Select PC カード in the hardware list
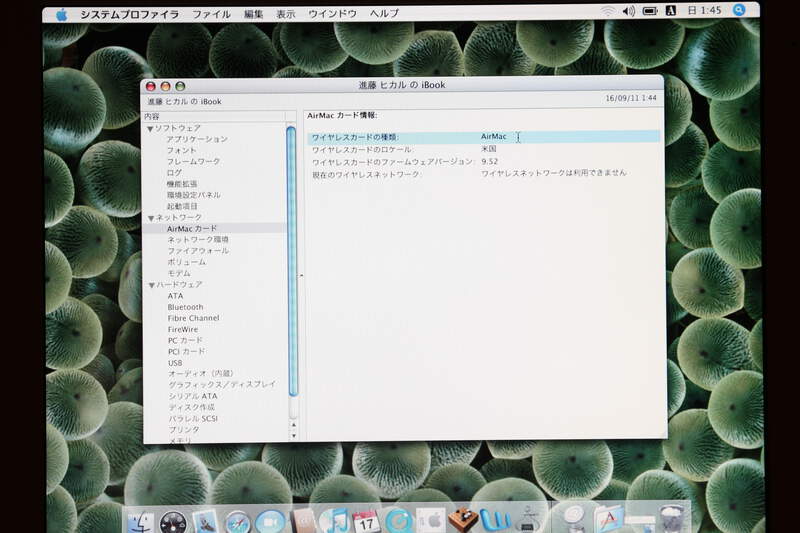 click(185, 341)
